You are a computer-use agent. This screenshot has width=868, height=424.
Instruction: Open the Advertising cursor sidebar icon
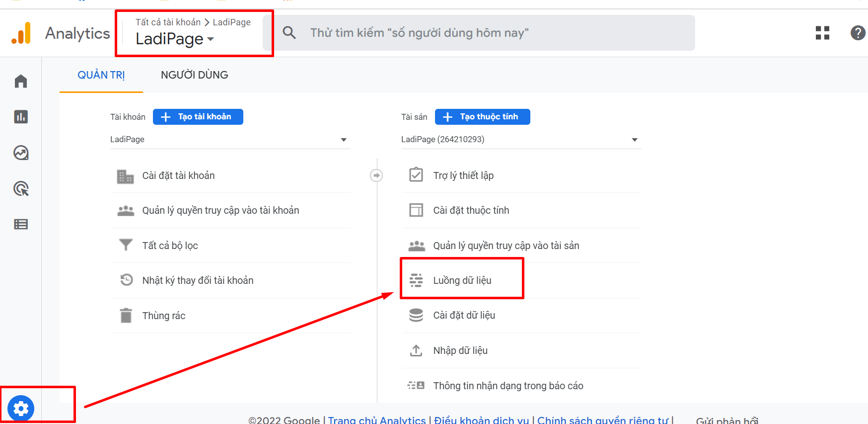pos(21,189)
